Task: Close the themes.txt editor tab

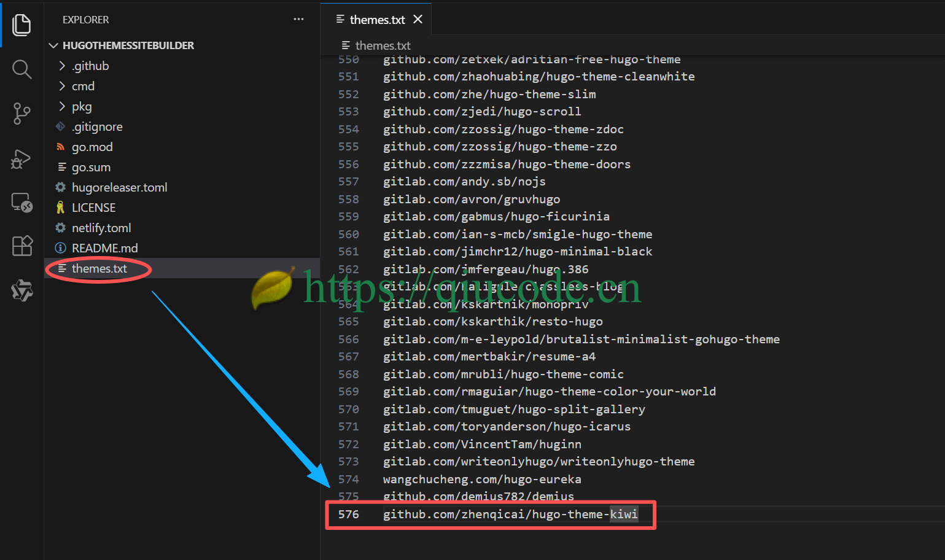Action: [x=418, y=20]
